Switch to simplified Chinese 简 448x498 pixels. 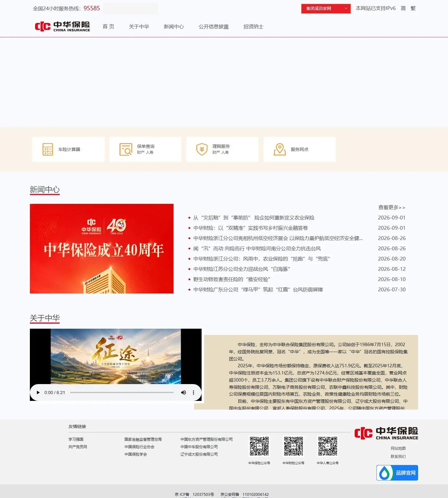pos(403,8)
